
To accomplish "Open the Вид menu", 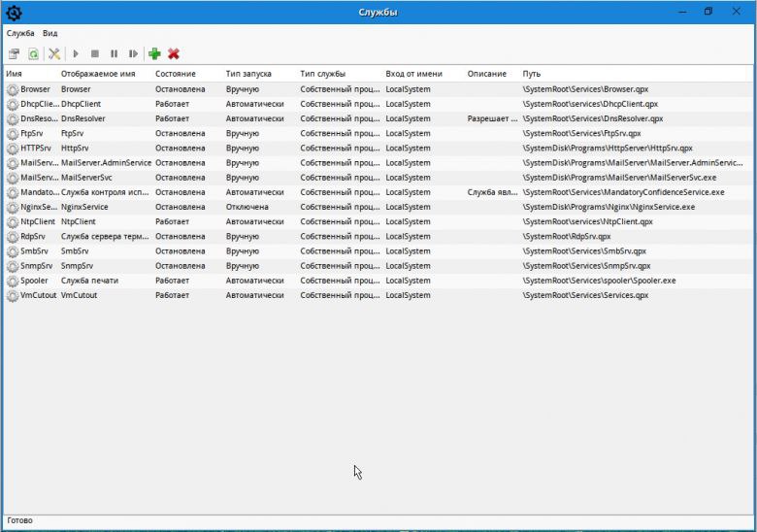I will tap(49, 33).
